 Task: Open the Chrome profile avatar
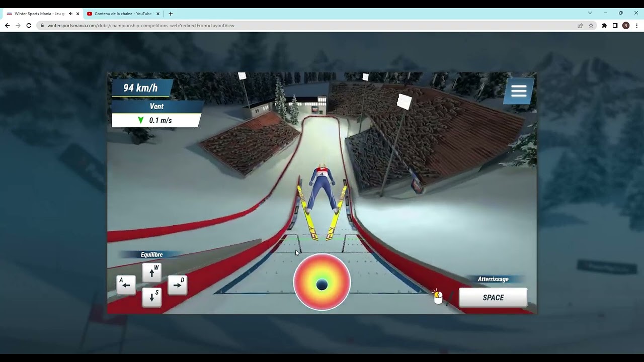[626, 25]
